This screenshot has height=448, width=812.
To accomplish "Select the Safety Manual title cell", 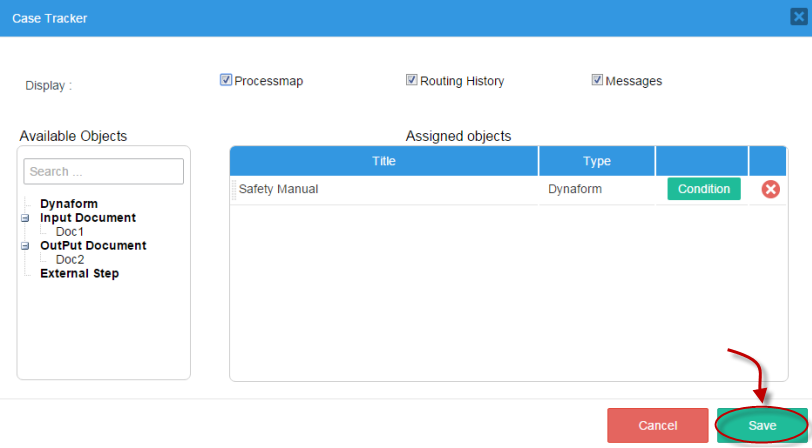I will coord(279,189).
